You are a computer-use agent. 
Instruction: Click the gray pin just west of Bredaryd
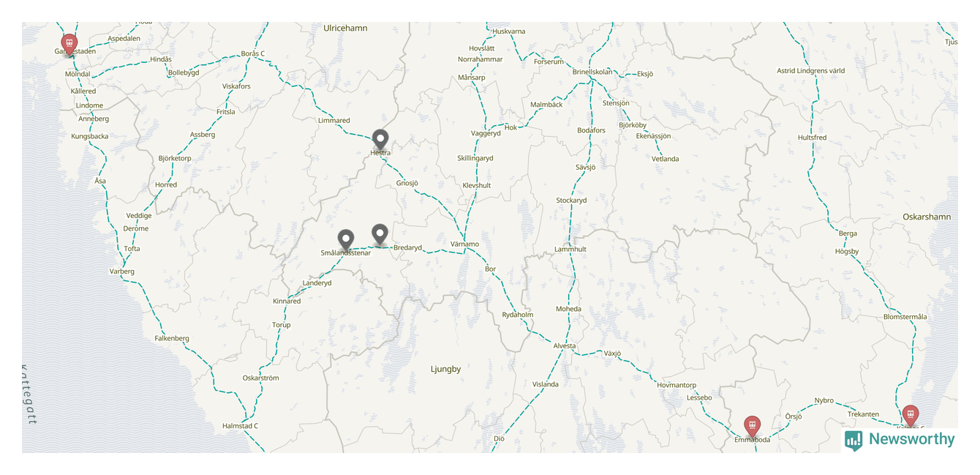(380, 234)
